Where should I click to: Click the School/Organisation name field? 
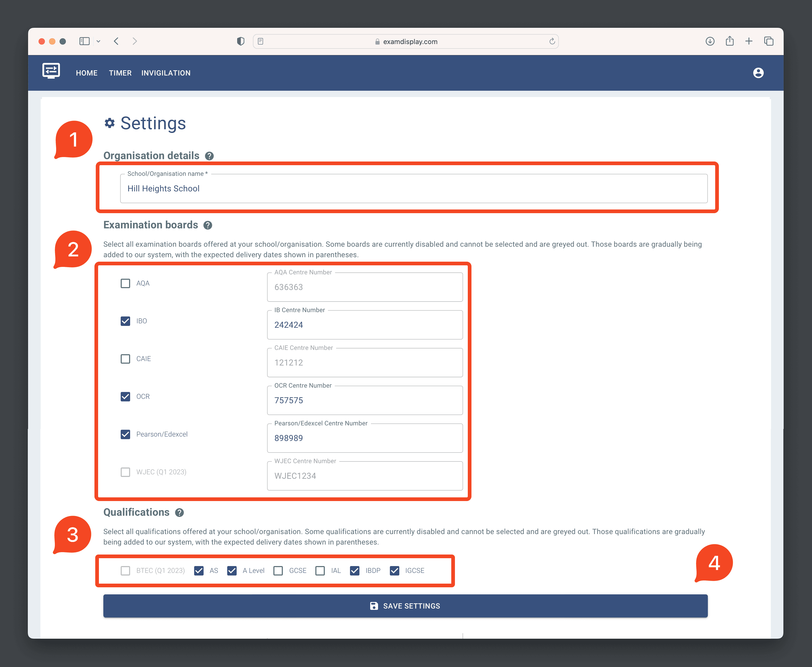click(414, 188)
